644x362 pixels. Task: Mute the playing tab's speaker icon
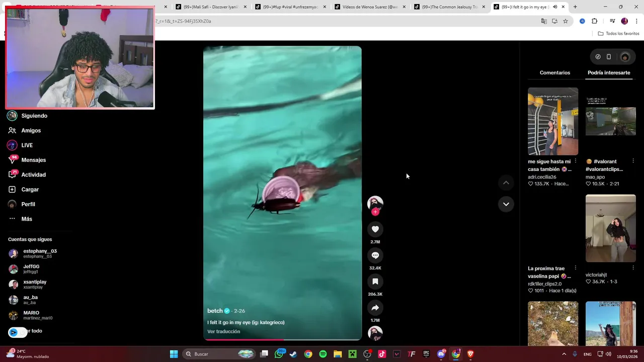555,7
